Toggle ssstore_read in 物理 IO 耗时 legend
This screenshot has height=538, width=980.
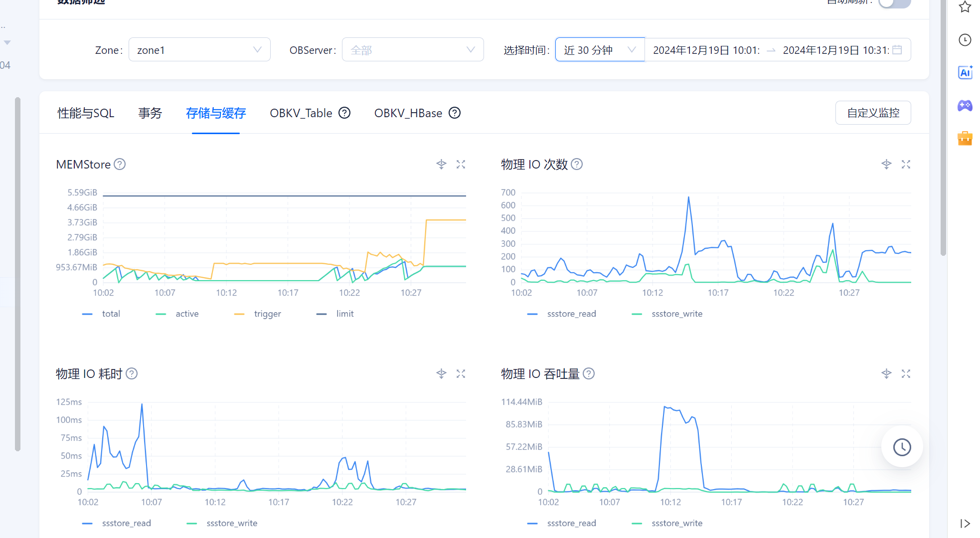click(117, 523)
